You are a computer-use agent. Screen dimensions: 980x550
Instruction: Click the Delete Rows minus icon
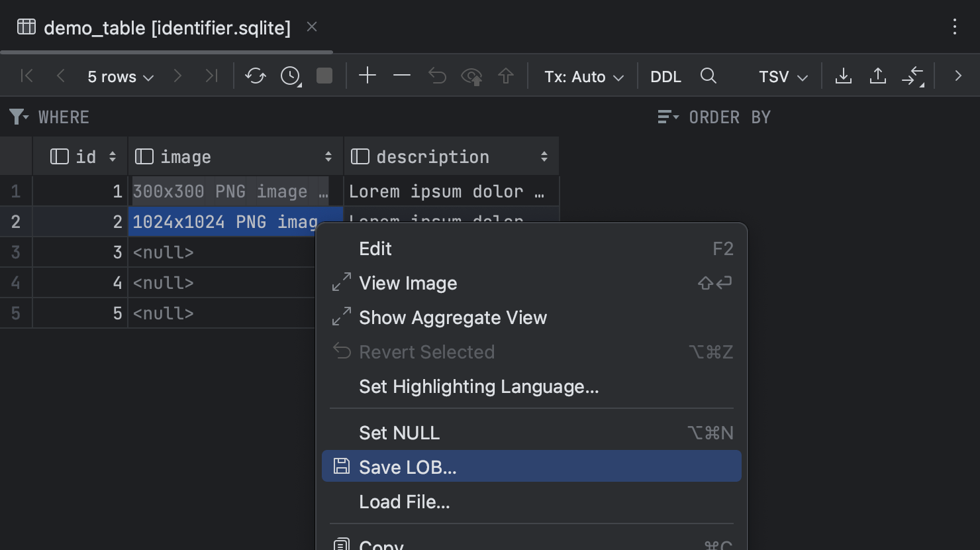tap(401, 76)
